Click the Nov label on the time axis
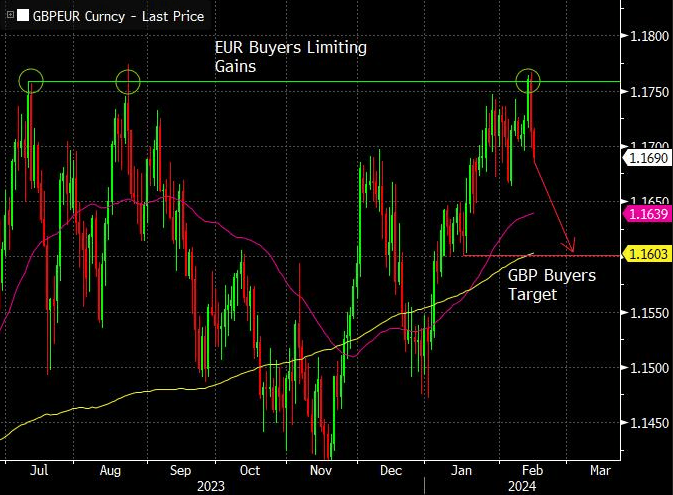The image size is (673, 495). point(320,468)
